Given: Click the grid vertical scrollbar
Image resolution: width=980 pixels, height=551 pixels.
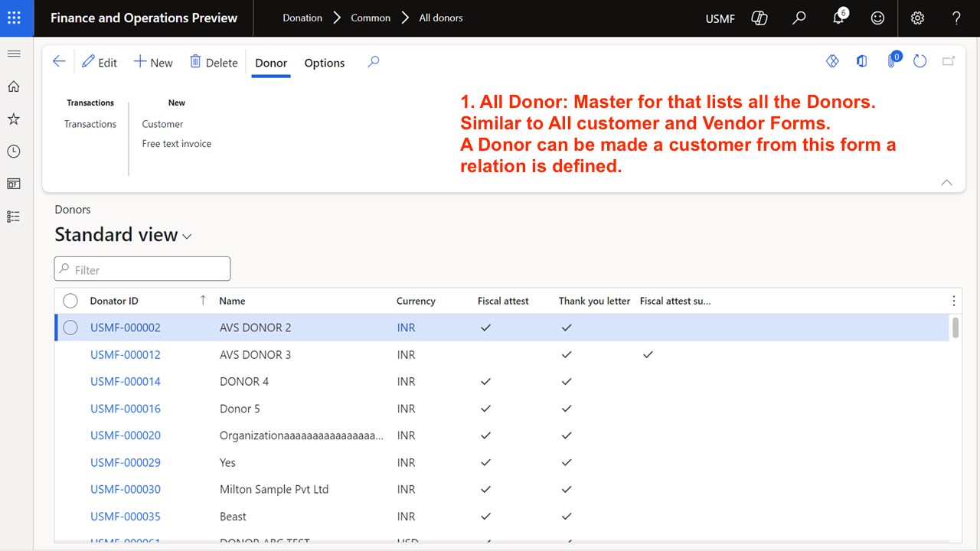Looking at the screenshot, I should 955,328.
